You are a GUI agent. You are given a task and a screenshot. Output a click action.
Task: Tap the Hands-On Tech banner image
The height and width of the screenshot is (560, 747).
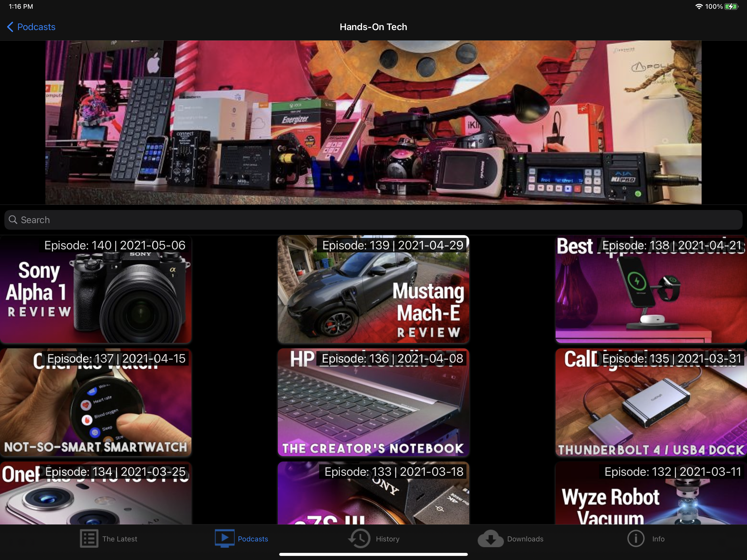[x=373, y=122]
